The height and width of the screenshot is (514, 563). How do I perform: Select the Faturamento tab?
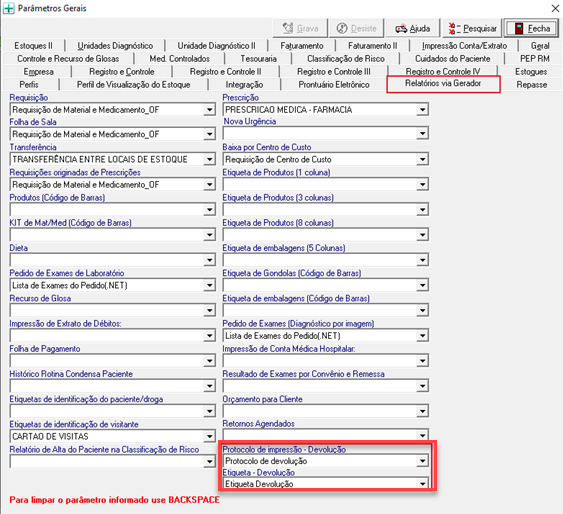tap(302, 46)
